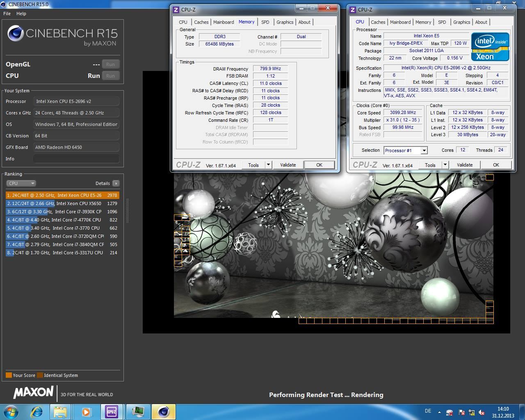Expand the Processor #1 selection dropdown
Viewport: 525px width, 420px height.
pos(424,151)
